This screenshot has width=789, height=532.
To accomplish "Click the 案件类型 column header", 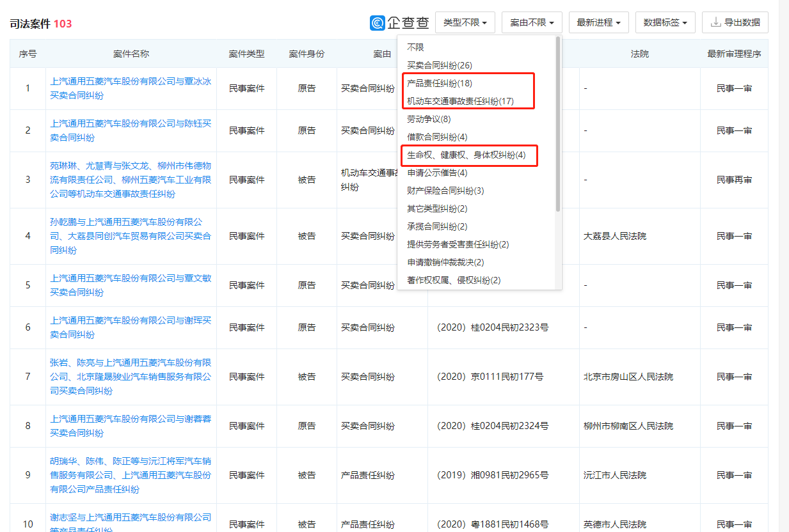I will pyautogui.click(x=246, y=54).
